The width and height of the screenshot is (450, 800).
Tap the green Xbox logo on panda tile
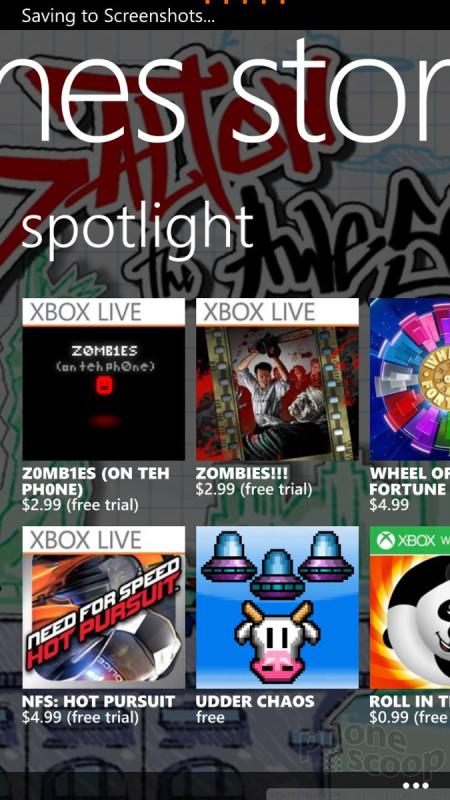385,541
